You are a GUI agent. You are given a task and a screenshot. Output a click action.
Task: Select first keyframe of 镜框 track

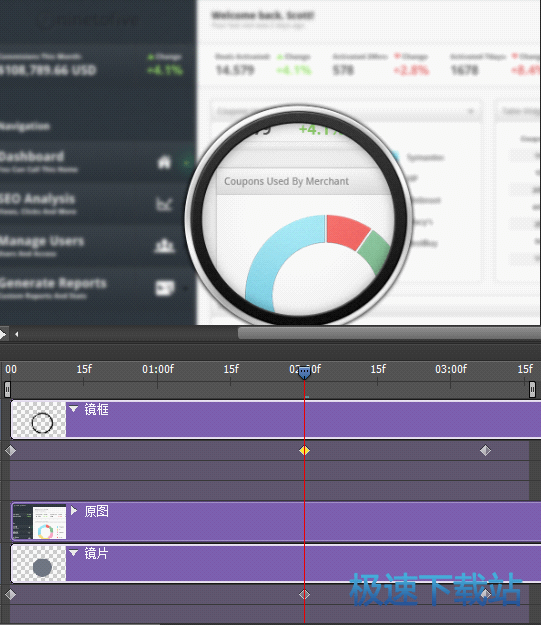pos(10,451)
